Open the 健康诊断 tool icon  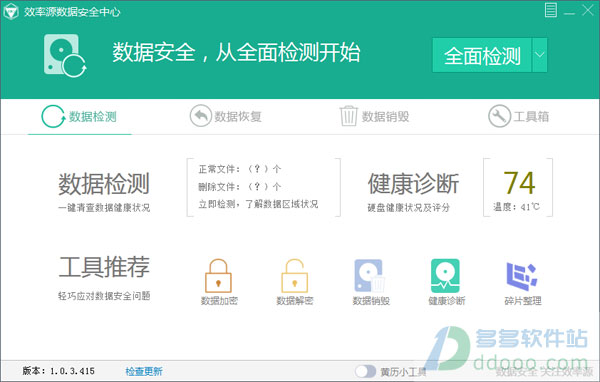(447, 282)
